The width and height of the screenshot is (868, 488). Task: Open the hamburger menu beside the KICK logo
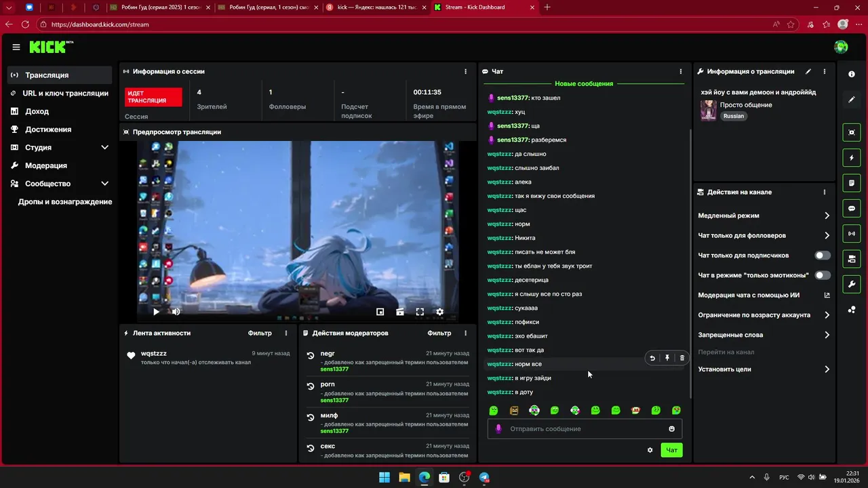tap(16, 47)
